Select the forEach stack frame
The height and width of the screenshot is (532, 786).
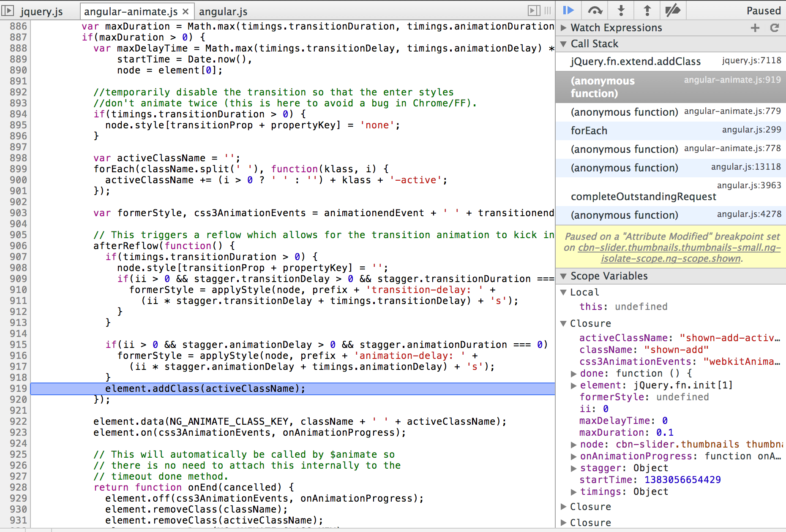(x=671, y=131)
